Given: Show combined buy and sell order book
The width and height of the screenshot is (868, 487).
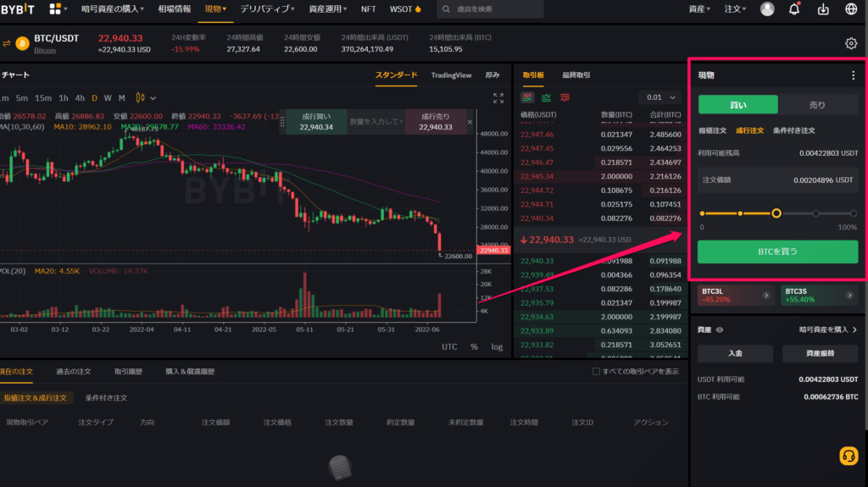Looking at the screenshot, I should (527, 97).
